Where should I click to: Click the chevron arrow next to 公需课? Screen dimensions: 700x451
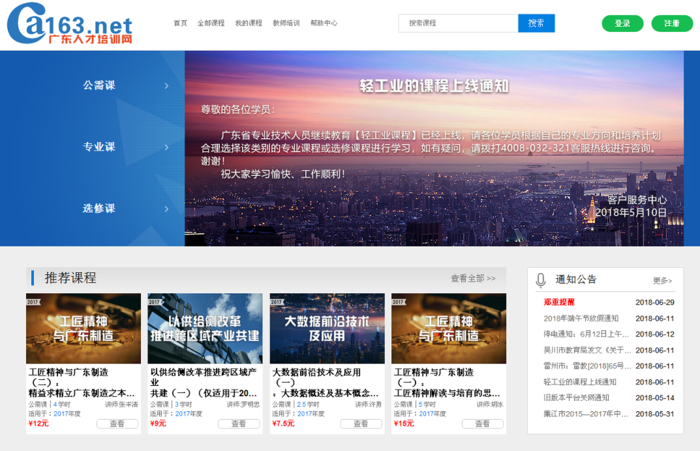point(166,85)
